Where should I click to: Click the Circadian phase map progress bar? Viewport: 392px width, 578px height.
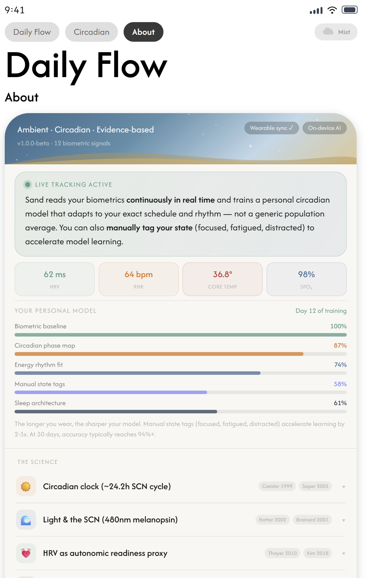[181, 354]
